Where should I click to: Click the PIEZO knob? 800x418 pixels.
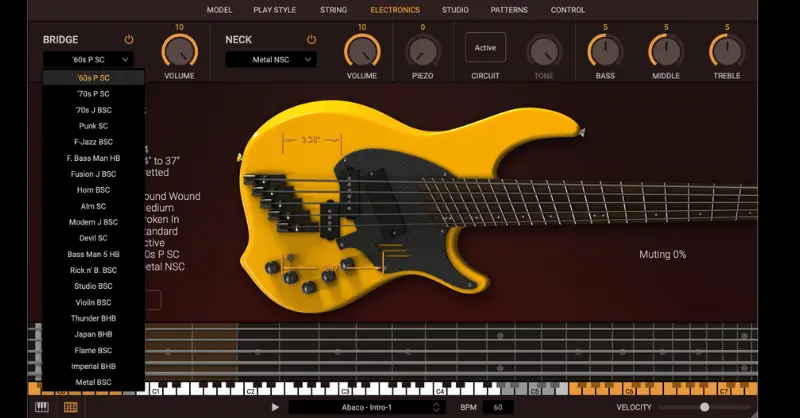coord(423,51)
